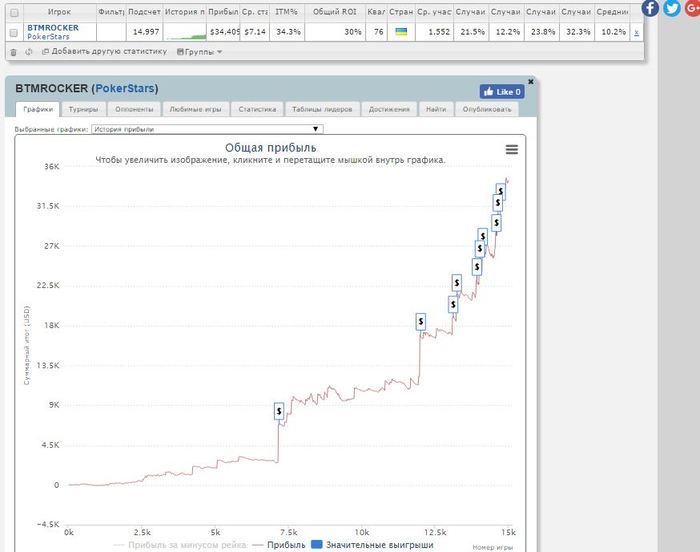Switch to Турниры tab
The width and height of the screenshot is (700, 552).
[x=83, y=109]
